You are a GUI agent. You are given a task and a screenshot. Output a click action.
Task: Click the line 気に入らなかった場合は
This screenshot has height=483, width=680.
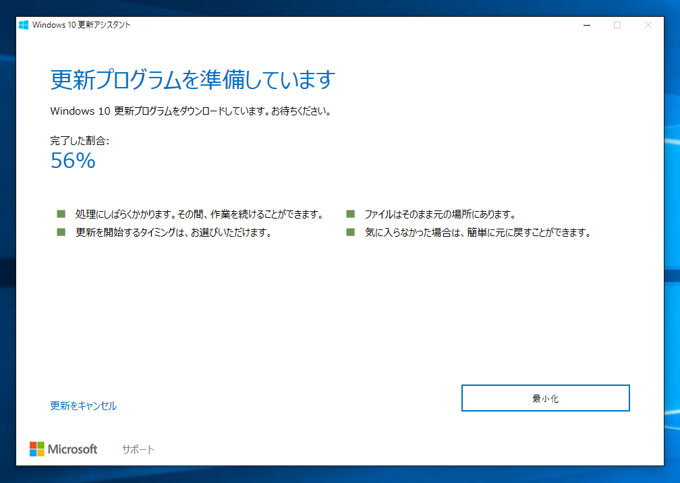[478, 233]
